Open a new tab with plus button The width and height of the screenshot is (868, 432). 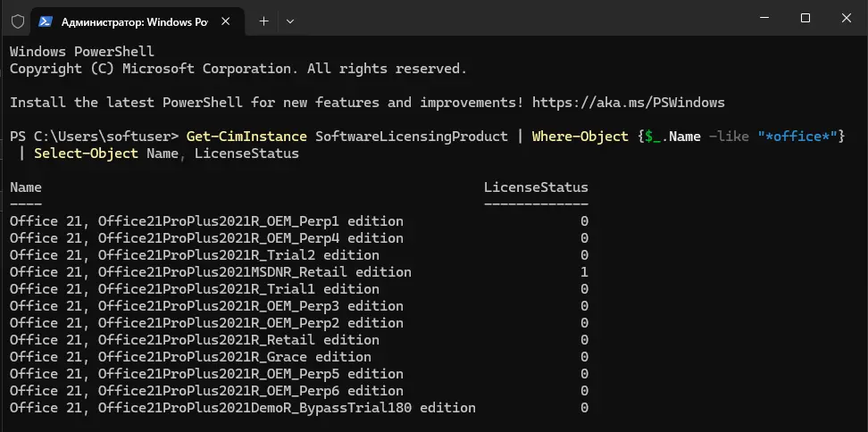click(x=264, y=21)
